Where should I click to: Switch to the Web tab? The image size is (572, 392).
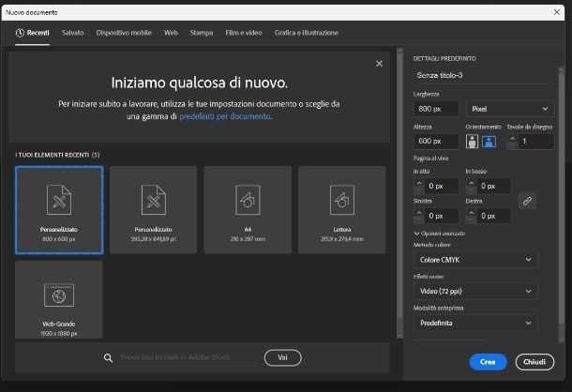tap(171, 33)
